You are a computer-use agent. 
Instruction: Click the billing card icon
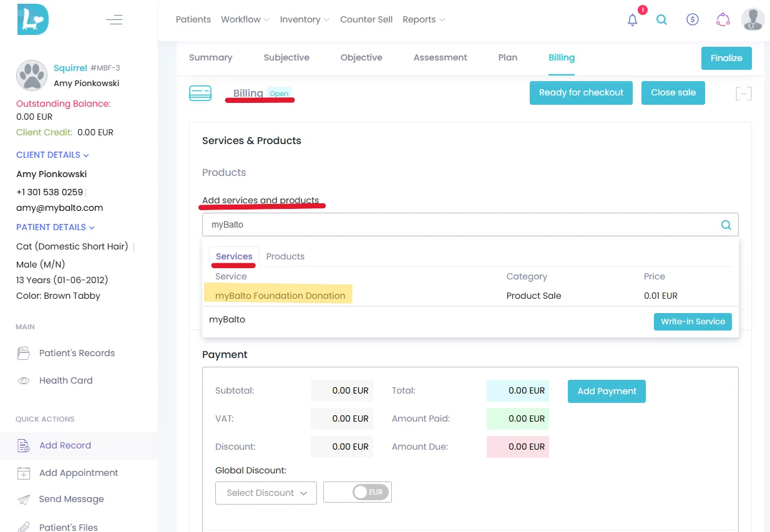click(200, 94)
